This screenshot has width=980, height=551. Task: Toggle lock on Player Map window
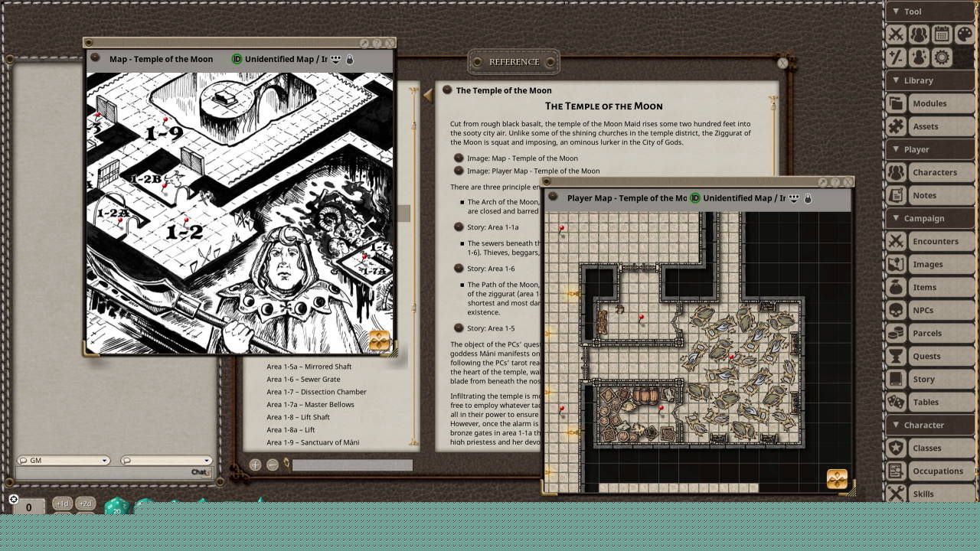tap(808, 198)
